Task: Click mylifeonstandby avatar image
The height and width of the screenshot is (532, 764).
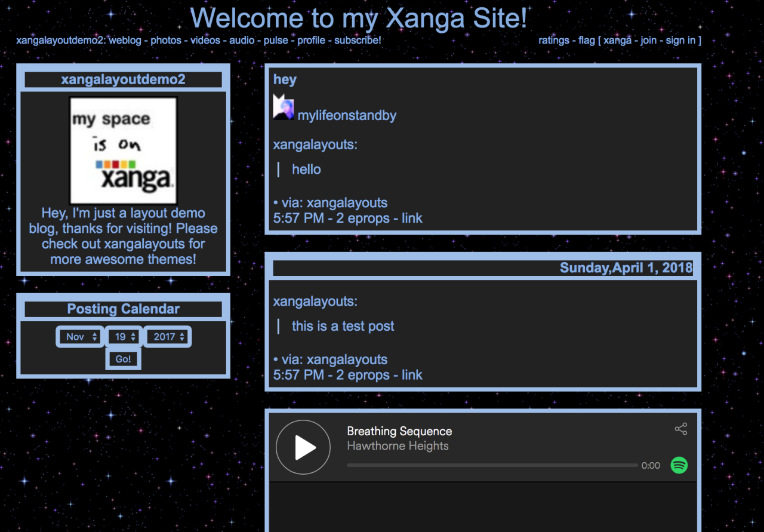Action: pos(283,107)
